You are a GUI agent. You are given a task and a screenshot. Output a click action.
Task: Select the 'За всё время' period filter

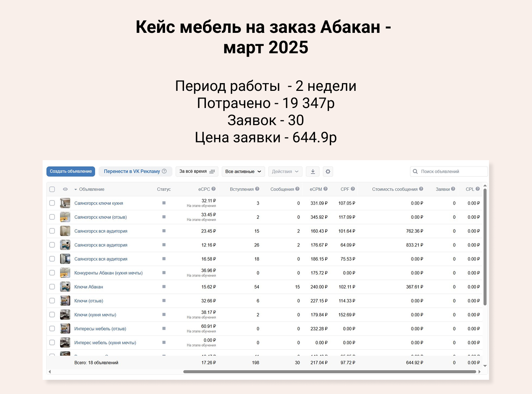coord(193,171)
